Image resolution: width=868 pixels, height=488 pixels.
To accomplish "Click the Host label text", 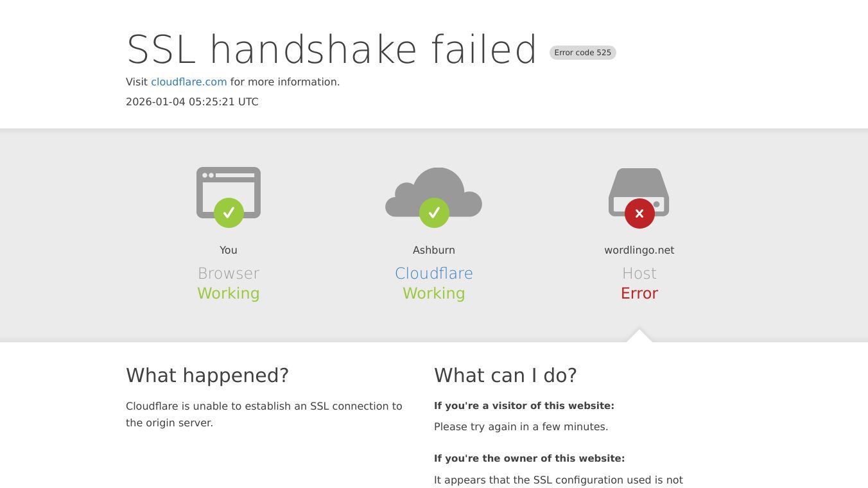I will pyautogui.click(x=639, y=274).
